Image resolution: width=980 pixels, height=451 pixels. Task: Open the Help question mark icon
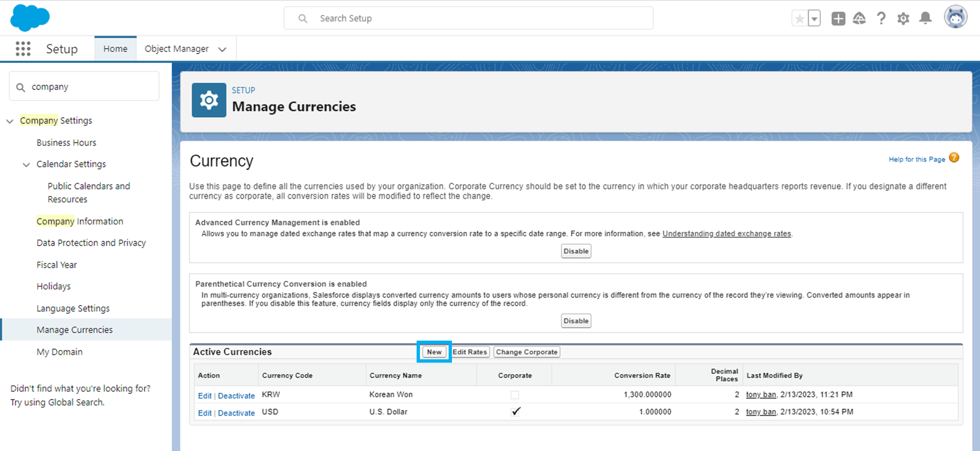tap(881, 19)
